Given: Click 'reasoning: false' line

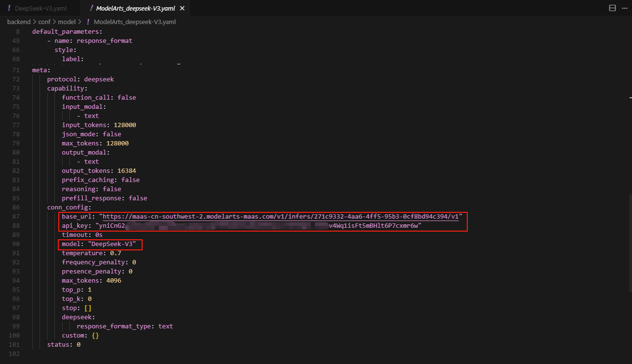Looking at the screenshot, I should 92,189.
